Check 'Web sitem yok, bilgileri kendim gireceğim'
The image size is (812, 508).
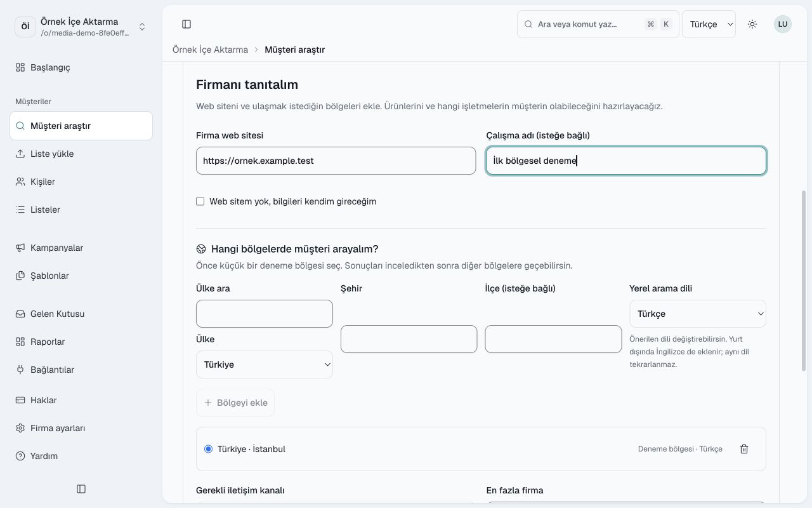200,201
